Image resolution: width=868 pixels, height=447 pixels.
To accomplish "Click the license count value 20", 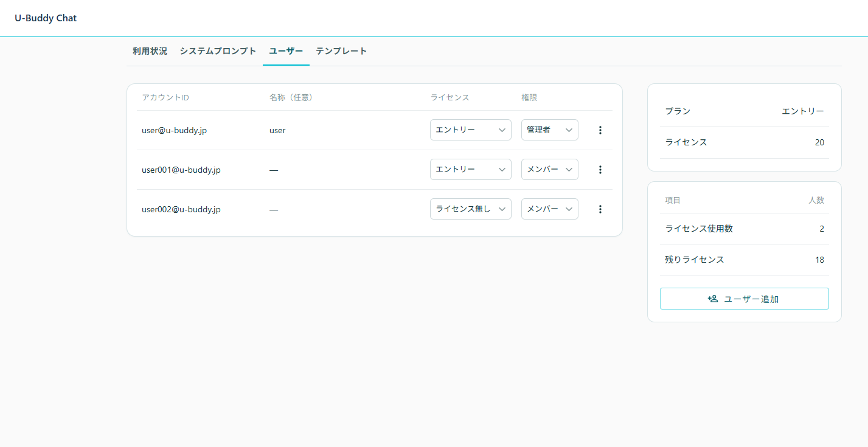I will [819, 142].
